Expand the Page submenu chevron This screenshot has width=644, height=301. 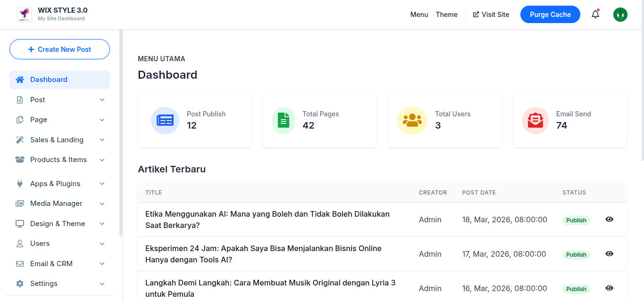point(102,120)
